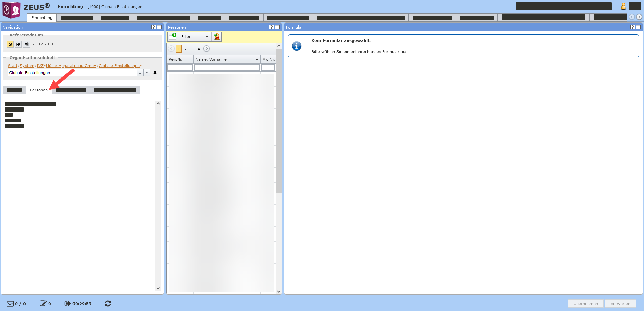This screenshot has width=644, height=311.
Task: Open the Organisationseinheit browse ellipsis button
Action: click(140, 73)
